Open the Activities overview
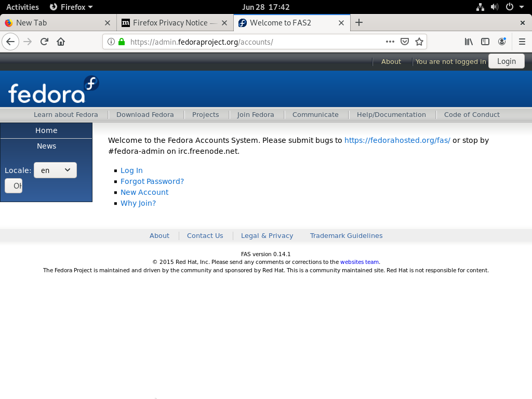The width and height of the screenshot is (532, 399). coord(22,7)
